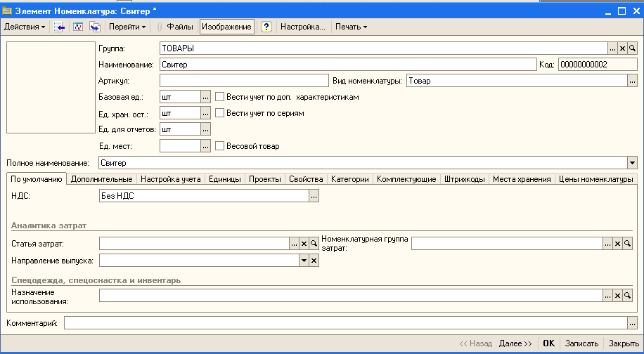Screen dimensions: 644x354
Task: Choose Вид номенклатуры via ellipsis button
Action: [632, 81]
